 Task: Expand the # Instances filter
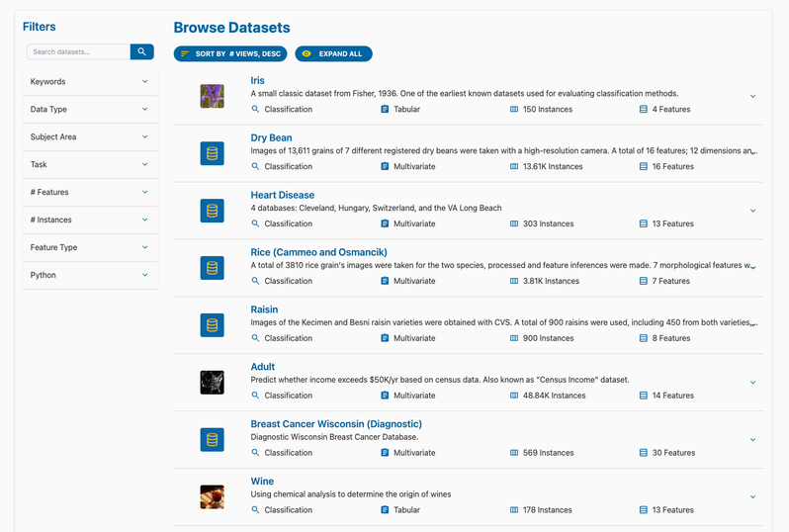[90, 220]
